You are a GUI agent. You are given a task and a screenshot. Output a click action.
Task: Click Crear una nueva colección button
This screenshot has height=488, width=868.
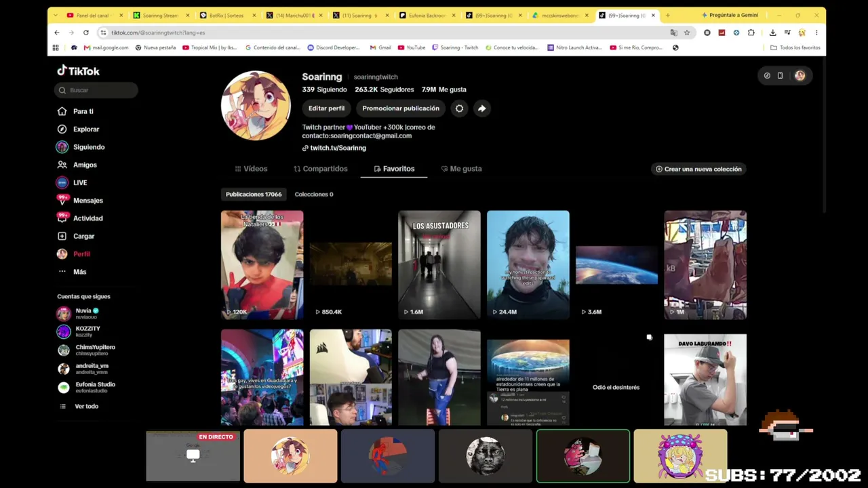click(x=698, y=169)
